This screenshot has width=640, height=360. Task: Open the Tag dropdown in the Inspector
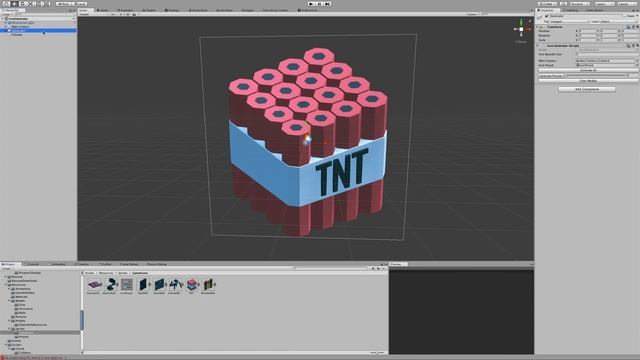coord(569,21)
